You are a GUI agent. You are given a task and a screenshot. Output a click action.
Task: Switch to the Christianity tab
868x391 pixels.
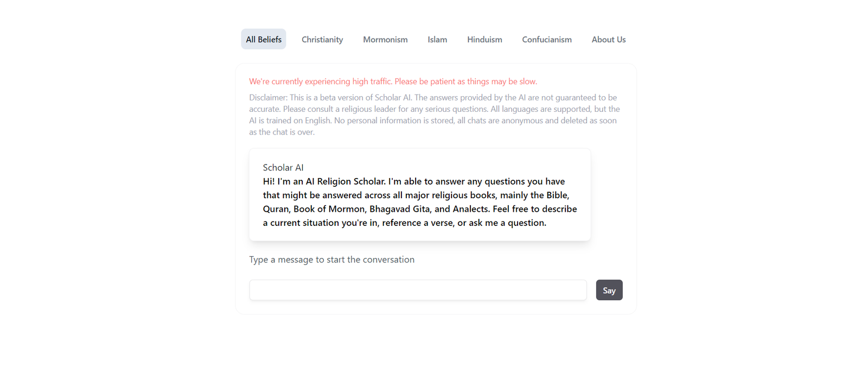(x=322, y=40)
